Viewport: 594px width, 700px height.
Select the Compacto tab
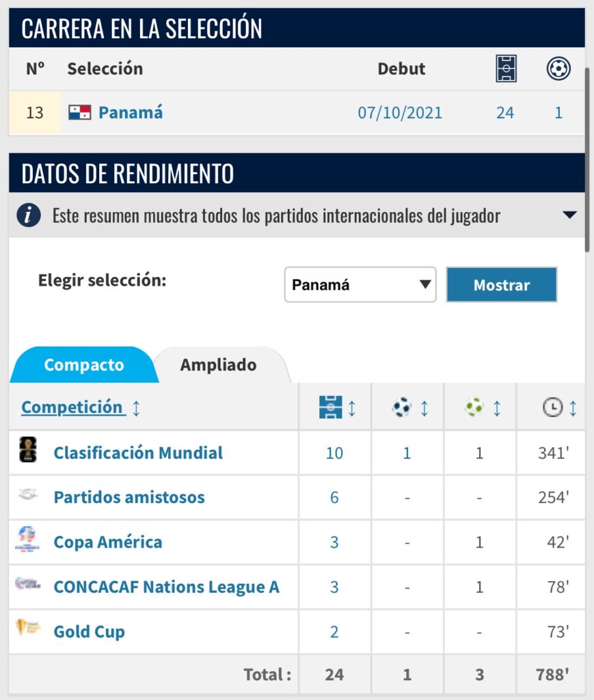coord(83,365)
